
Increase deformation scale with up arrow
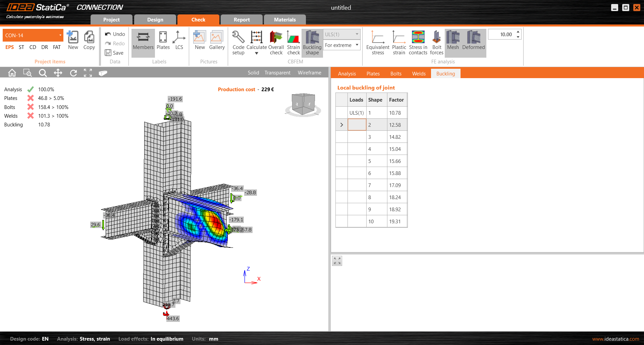[518, 32]
